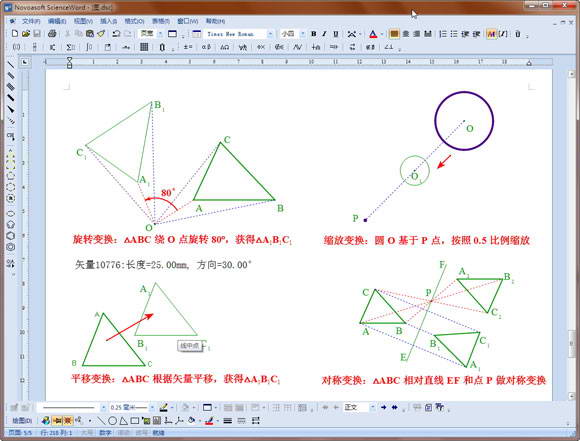Click the tab selector button left of ruler

tap(25, 62)
